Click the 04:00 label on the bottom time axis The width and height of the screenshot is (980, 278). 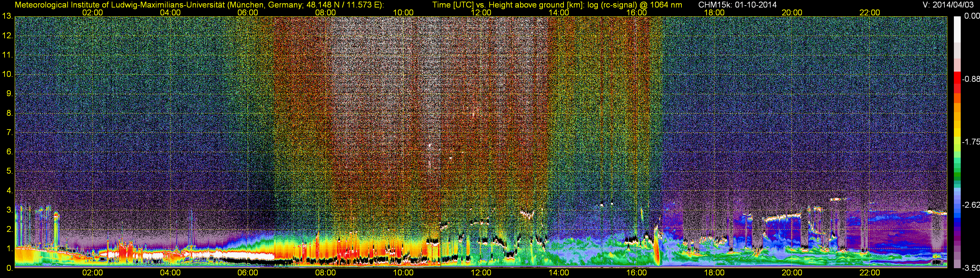[x=170, y=273]
